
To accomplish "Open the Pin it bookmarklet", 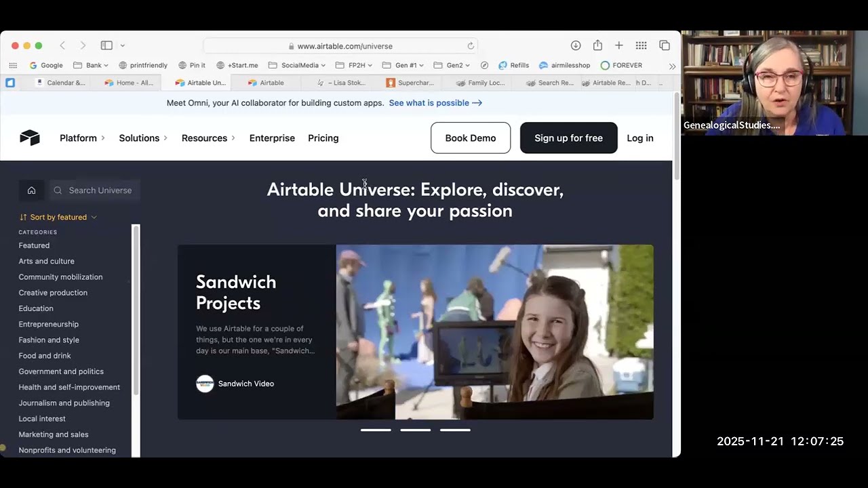I will pos(192,65).
